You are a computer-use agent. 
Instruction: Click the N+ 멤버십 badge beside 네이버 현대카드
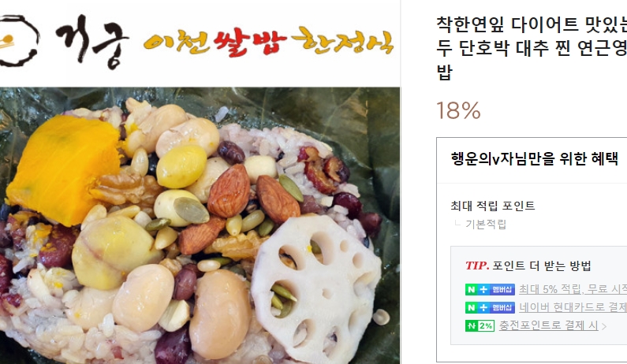pyautogui.click(x=490, y=307)
